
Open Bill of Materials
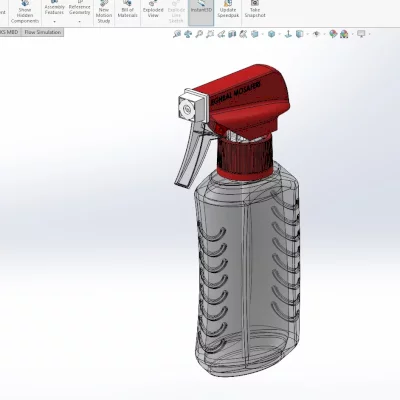tap(127, 10)
